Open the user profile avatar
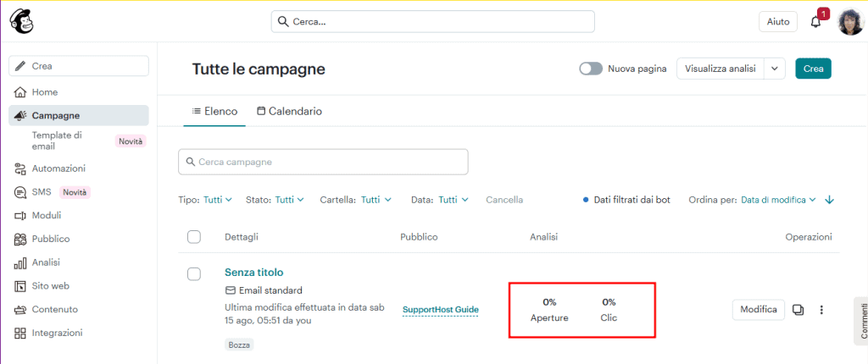Viewport: 868px width, 364px height. point(851,22)
